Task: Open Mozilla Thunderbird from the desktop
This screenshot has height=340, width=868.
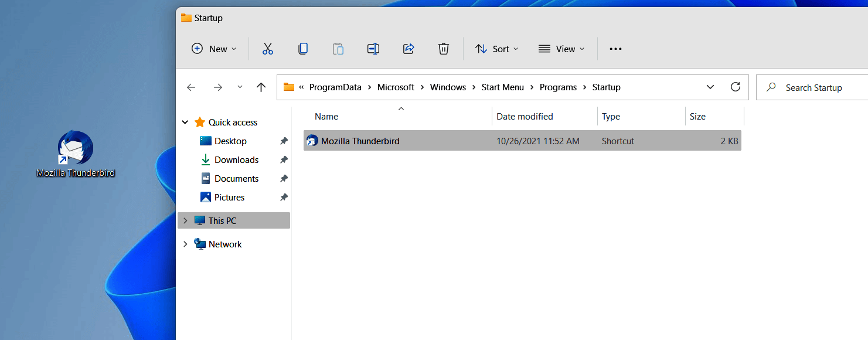Action: [x=75, y=147]
